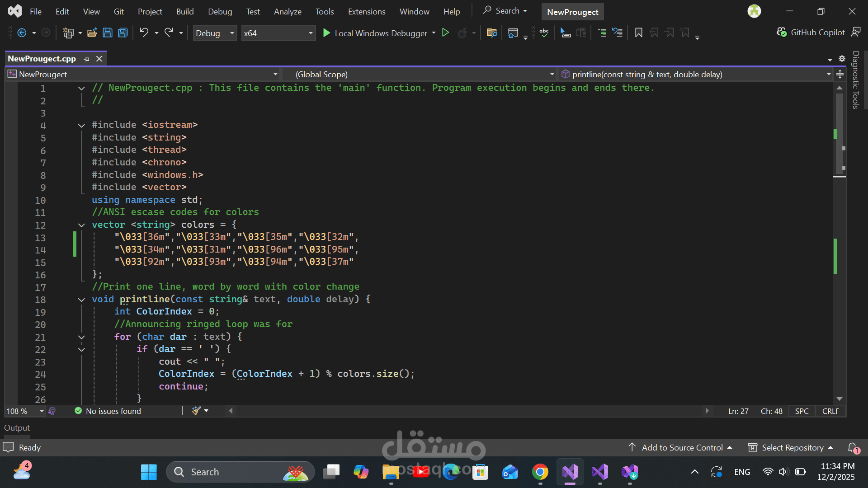The height and width of the screenshot is (488, 868).
Task: Click Add to Source Control
Action: click(x=681, y=447)
